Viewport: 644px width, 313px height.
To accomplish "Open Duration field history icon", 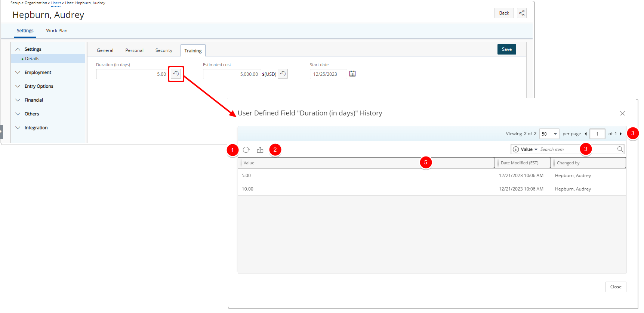I will coord(176,74).
